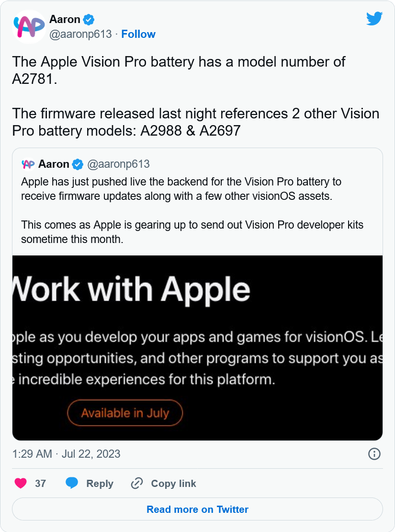Screen dimensions: 395x532
Task: Click the 37 likes count
Action: coord(40,484)
